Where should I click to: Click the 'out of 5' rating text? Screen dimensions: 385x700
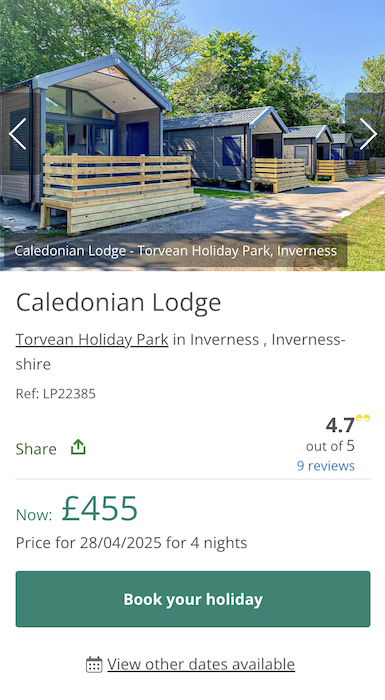[x=330, y=446]
